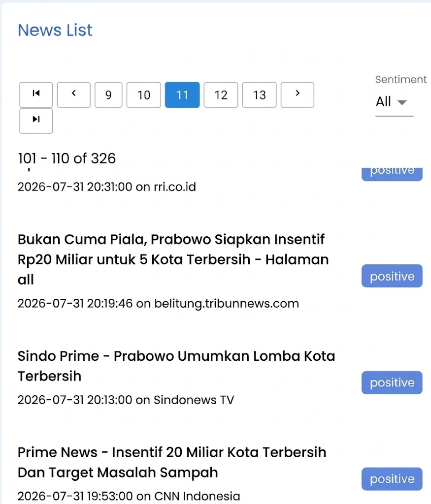Open page 13 of news list
The width and height of the screenshot is (431, 504).
point(259,95)
